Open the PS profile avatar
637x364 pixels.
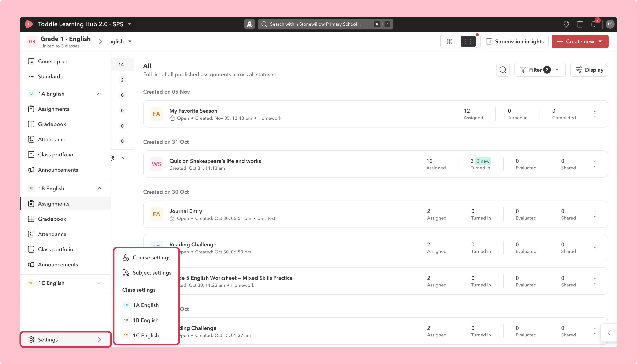tap(610, 24)
